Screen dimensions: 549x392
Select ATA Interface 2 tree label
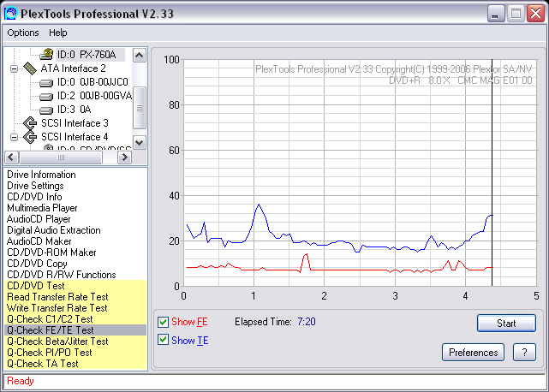(x=73, y=68)
